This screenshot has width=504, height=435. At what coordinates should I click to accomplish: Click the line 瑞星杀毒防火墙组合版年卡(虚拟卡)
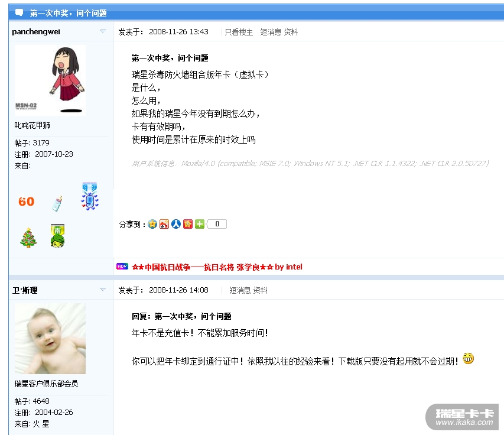(x=200, y=74)
